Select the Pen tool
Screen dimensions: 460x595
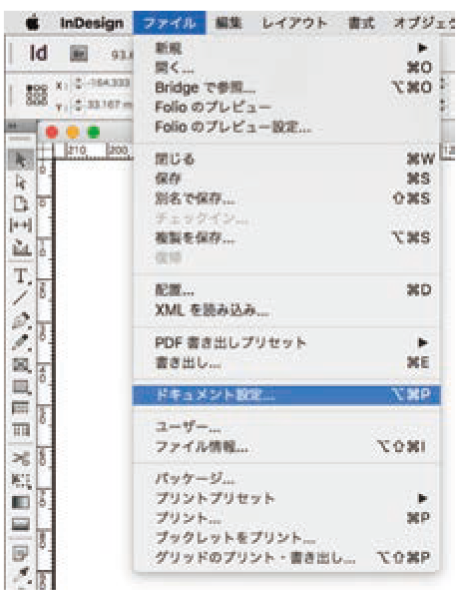(21, 320)
